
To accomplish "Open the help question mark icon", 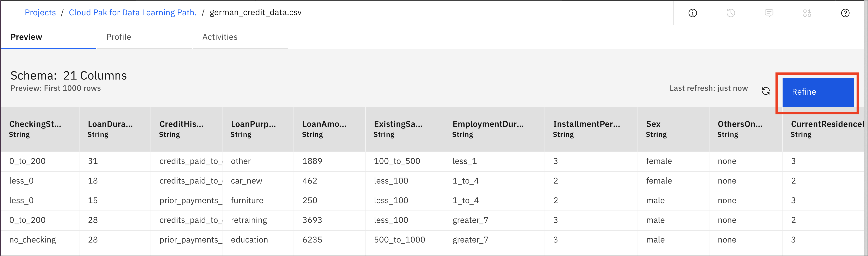I will coord(845,13).
